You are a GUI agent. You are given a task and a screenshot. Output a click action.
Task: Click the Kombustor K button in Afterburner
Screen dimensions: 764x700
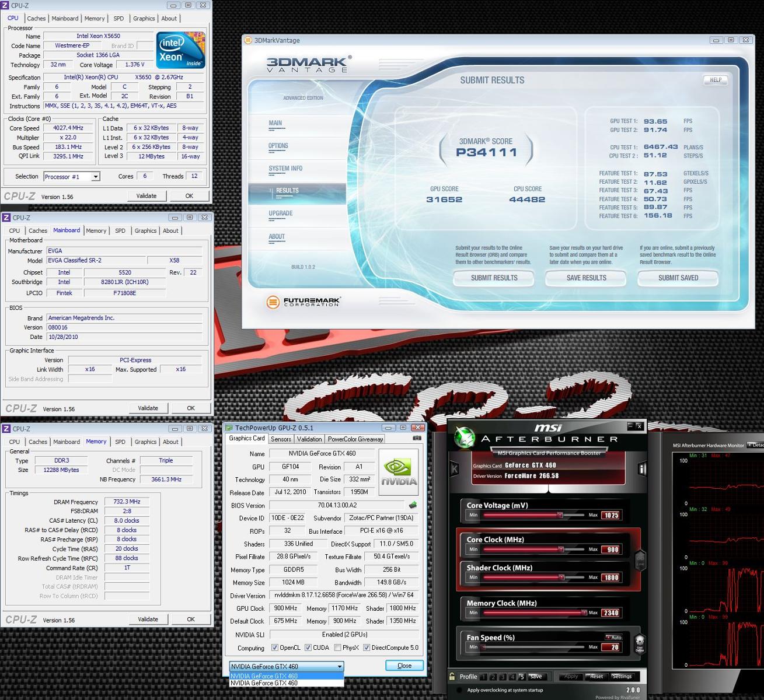pos(455,468)
